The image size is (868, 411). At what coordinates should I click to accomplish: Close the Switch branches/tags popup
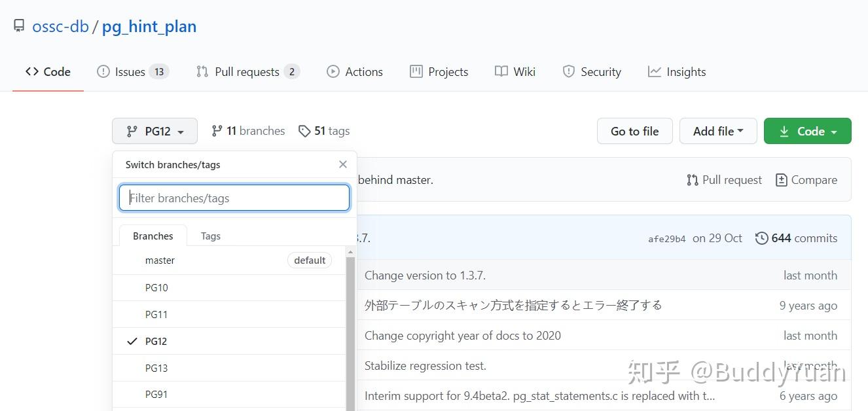pyautogui.click(x=342, y=164)
